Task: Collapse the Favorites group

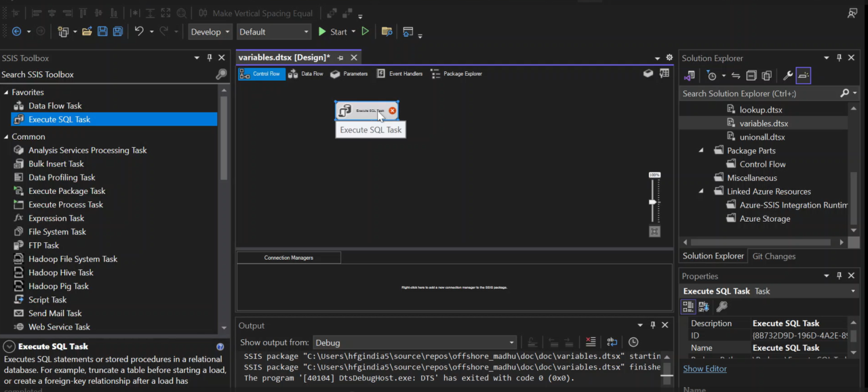Action: click(x=6, y=92)
